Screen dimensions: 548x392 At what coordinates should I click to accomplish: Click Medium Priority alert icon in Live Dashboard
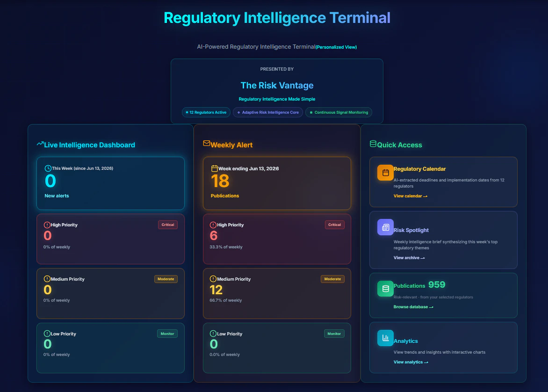pyautogui.click(x=47, y=279)
